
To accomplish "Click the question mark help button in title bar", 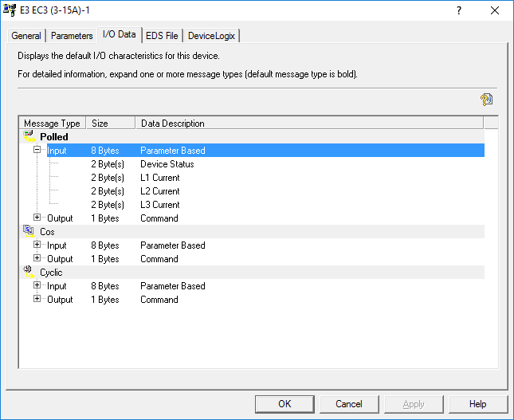I will 459,10.
